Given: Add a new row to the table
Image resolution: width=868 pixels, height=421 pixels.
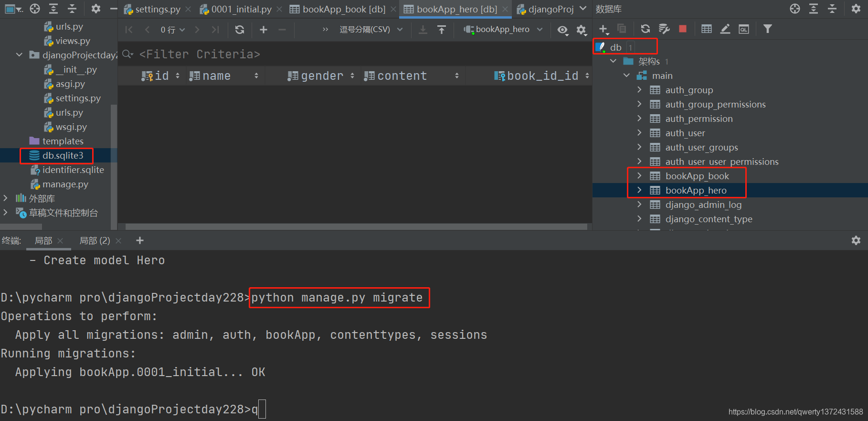Looking at the screenshot, I should coord(263,30).
